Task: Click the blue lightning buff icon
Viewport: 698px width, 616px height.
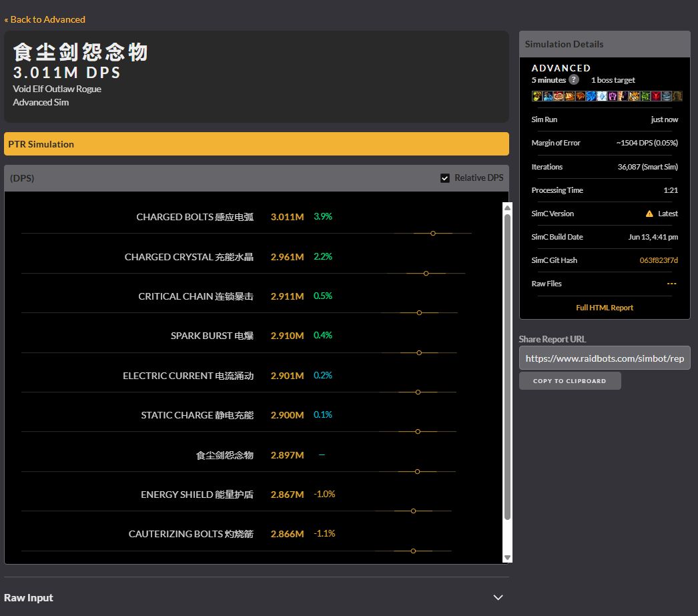Action: [590, 96]
